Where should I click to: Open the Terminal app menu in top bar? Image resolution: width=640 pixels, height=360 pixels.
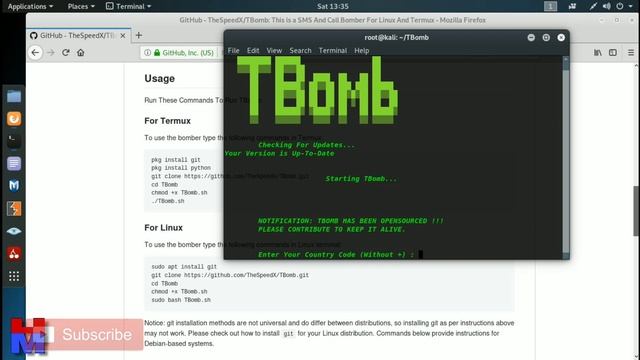tap(128, 6)
